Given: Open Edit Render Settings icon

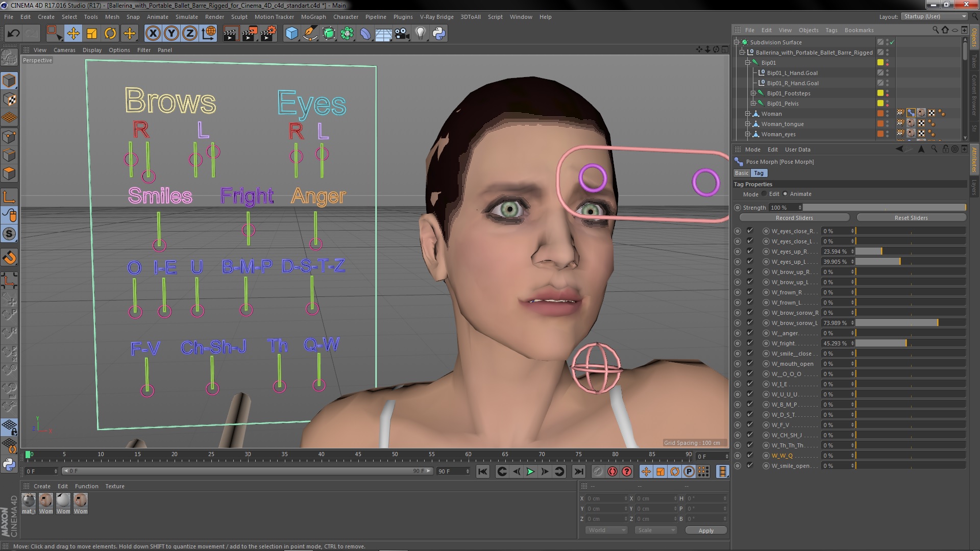Looking at the screenshot, I should [x=268, y=34].
